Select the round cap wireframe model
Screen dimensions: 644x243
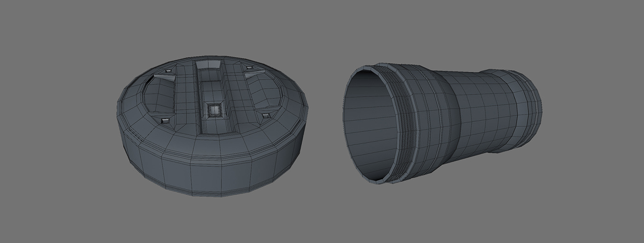(212, 127)
